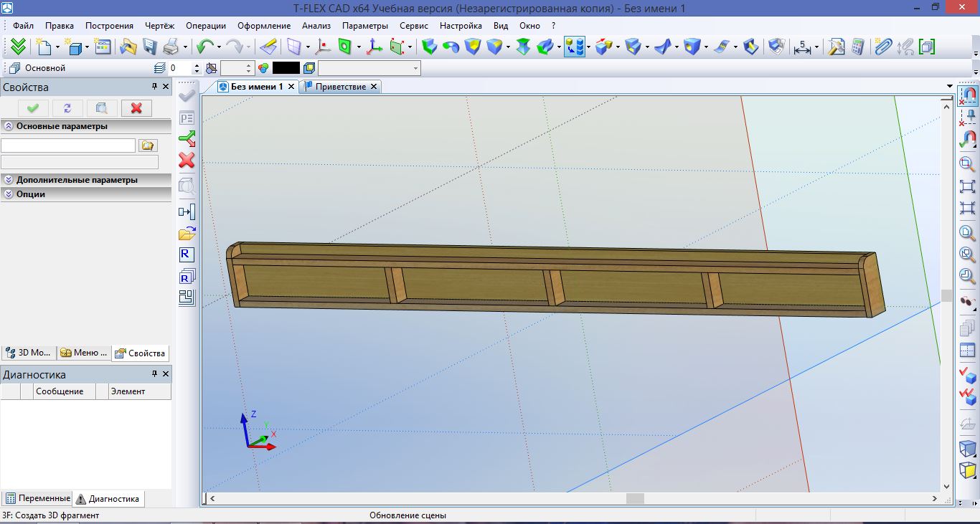This screenshot has width=980, height=524.
Task: Select the Extrusion operation icon
Action: point(429,47)
